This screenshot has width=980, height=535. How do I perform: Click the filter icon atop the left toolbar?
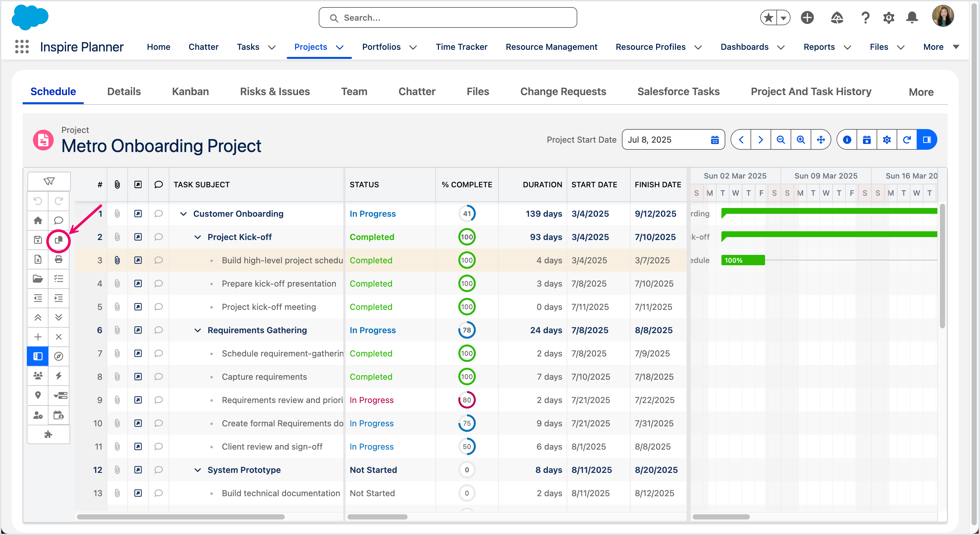coord(49,181)
